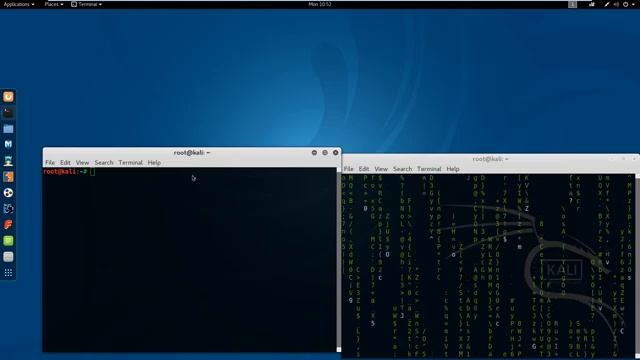Open View menu in left terminal
Viewport: 640px width, 360px height.
(82, 162)
